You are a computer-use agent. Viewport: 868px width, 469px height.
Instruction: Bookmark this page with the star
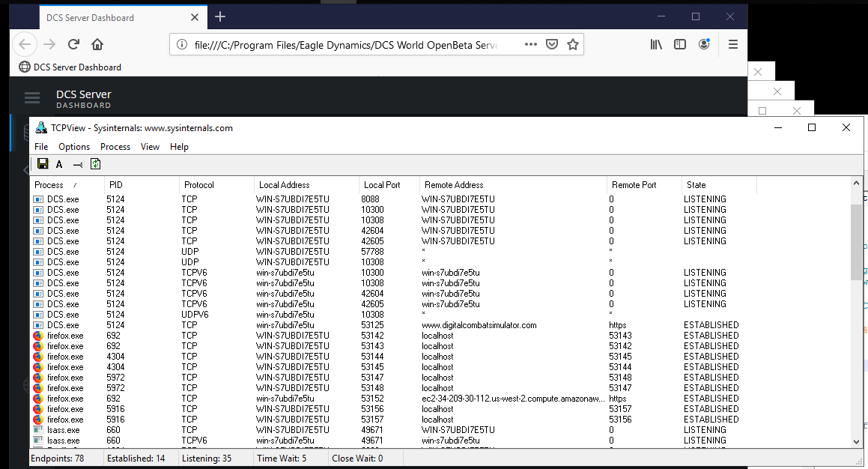pos(573,44)
